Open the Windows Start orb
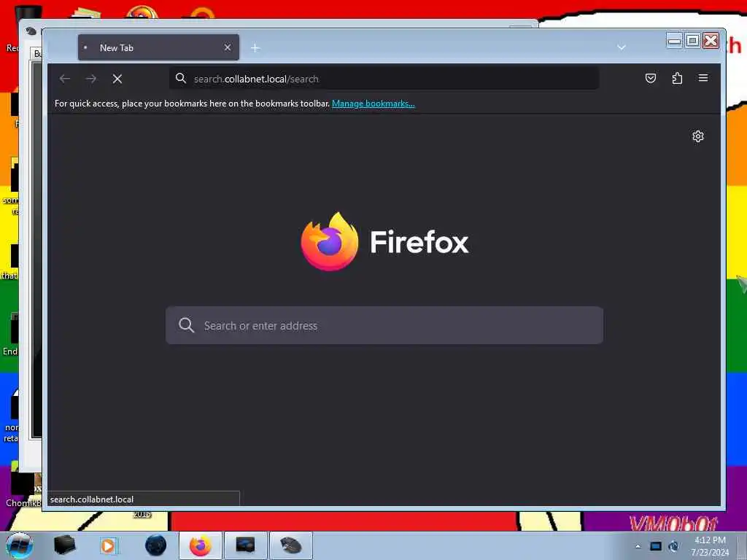The image size is (747, 560). (19, 545)
